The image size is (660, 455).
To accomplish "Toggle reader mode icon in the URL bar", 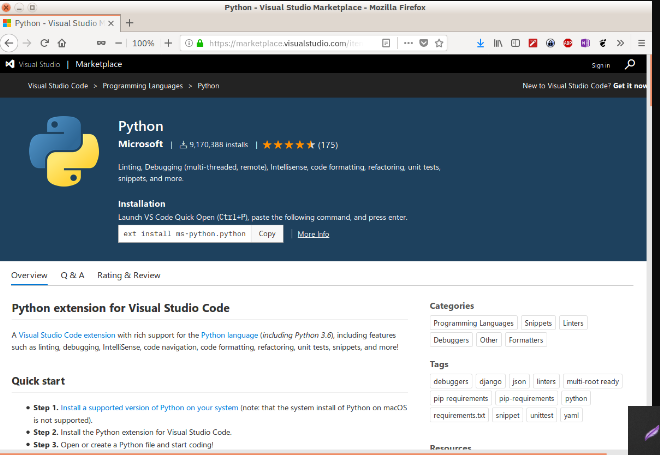I will point(386,43).
